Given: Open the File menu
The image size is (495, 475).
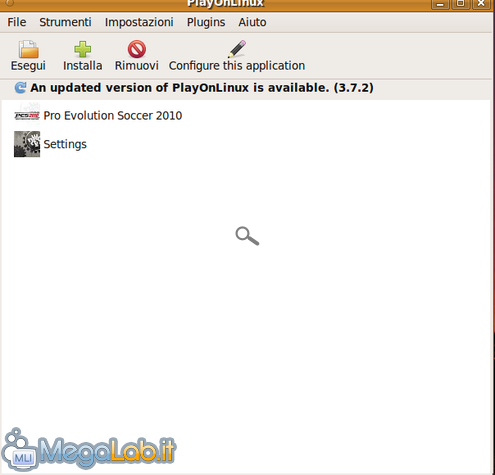Looking at the screenshot, I should pos(17,22).
